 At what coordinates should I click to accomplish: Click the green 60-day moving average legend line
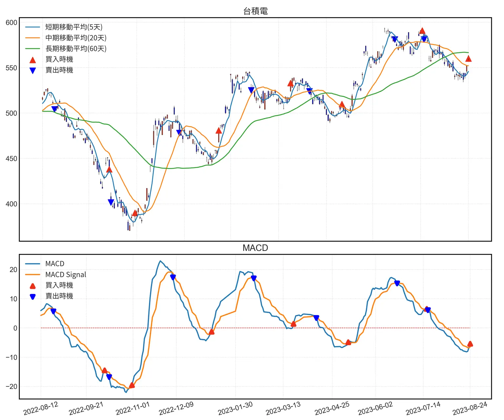click(33, 49)
